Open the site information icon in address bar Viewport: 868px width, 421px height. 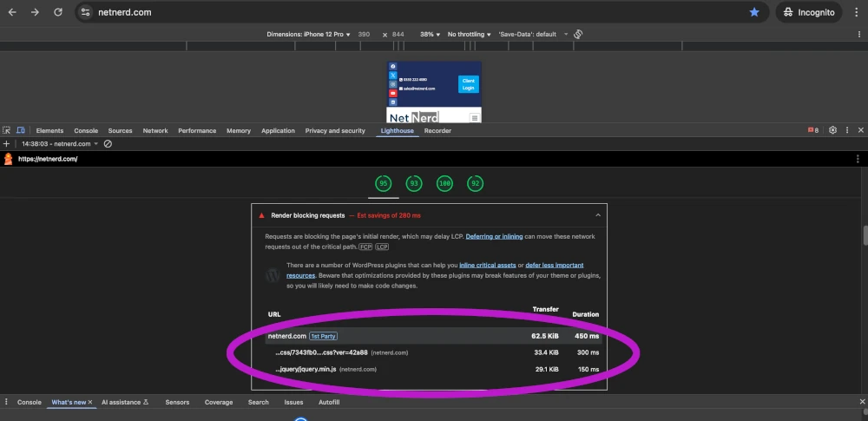point(85,12)
